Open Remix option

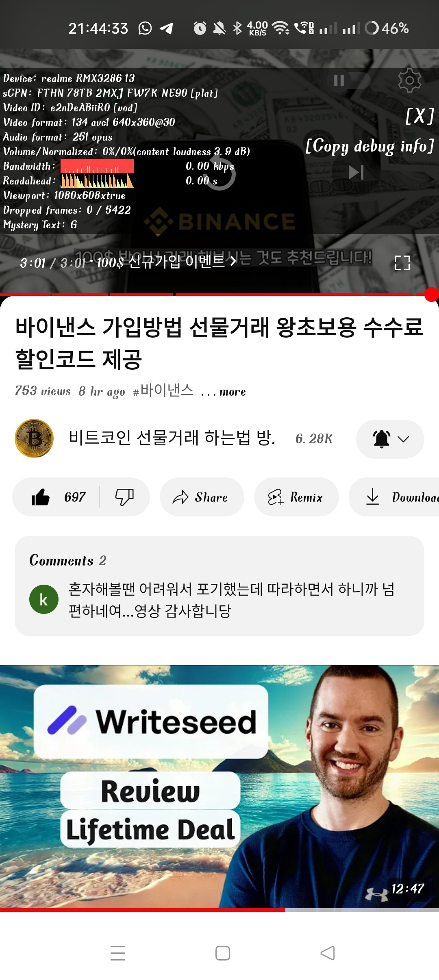[296, 497]
